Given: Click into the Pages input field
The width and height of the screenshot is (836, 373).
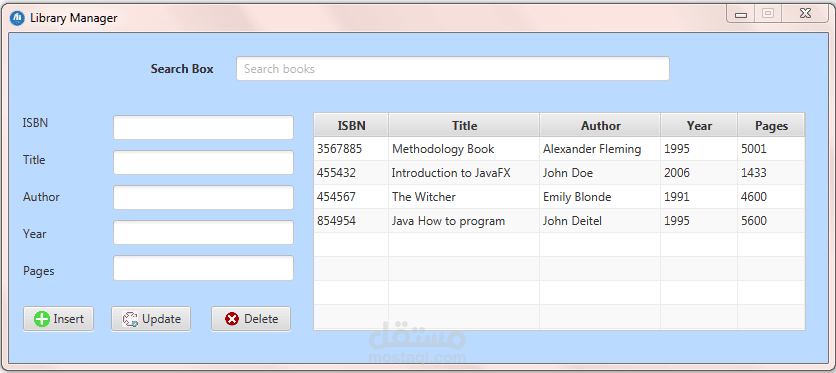Looking at the screenshot, I should click(x=203, y=268).
